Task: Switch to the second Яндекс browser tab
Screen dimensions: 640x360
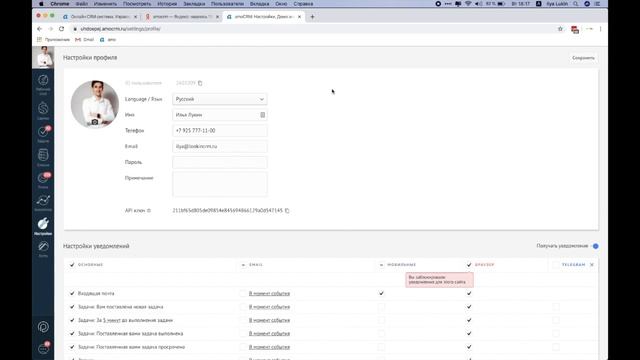Action: coord(182,17)
